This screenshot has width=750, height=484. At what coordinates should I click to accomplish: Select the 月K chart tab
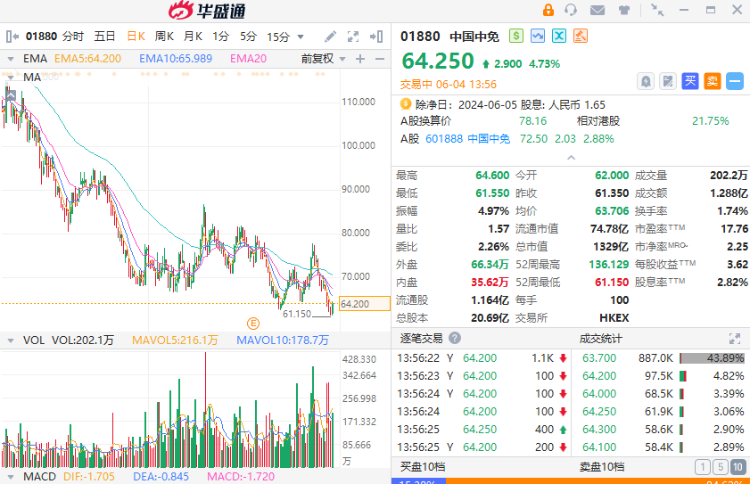193,36
